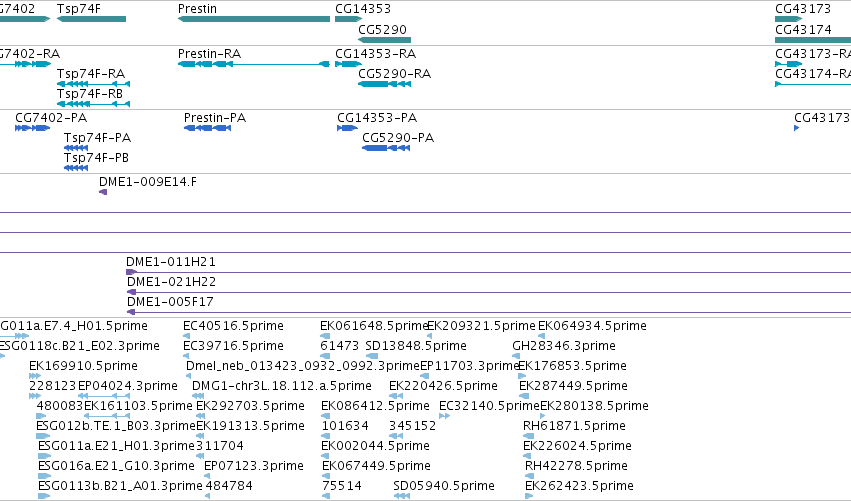
Task: Click the CG7402-RA transcript glyph
Action: (x=25, y=64)
